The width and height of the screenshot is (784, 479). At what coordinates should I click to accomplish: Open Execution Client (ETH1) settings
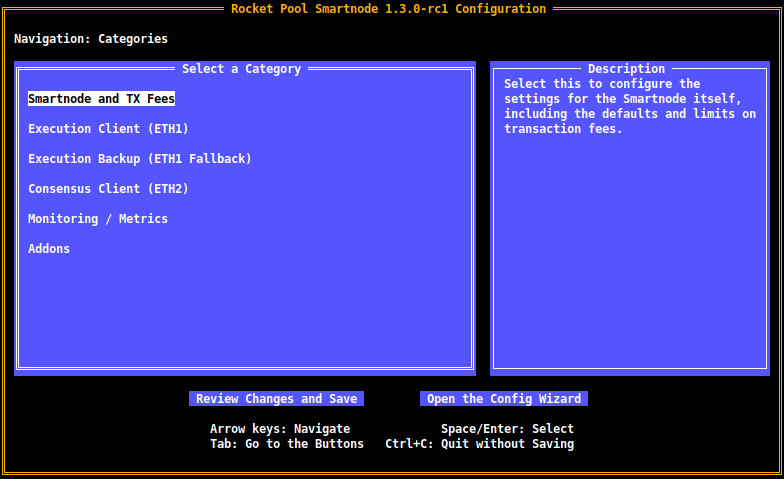coord(108,129)
